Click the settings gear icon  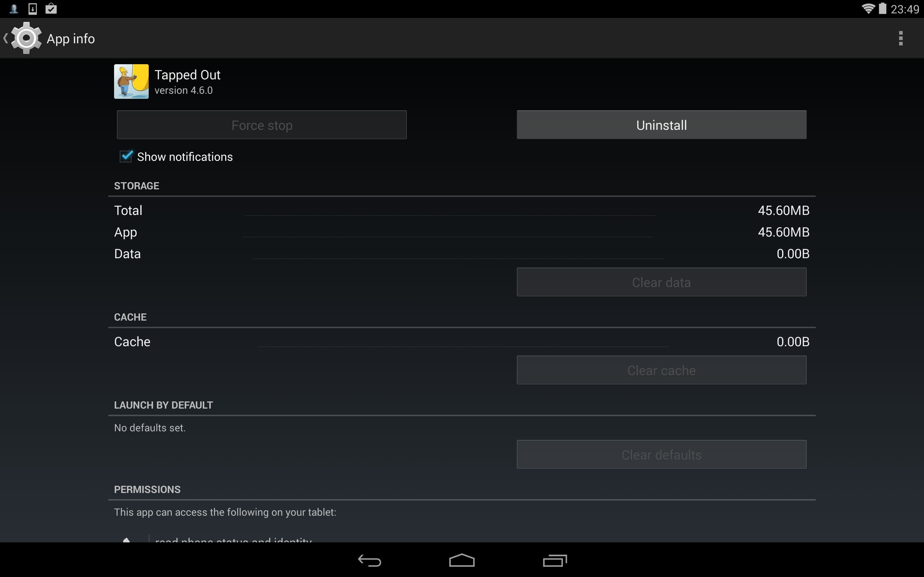point(25,38)
